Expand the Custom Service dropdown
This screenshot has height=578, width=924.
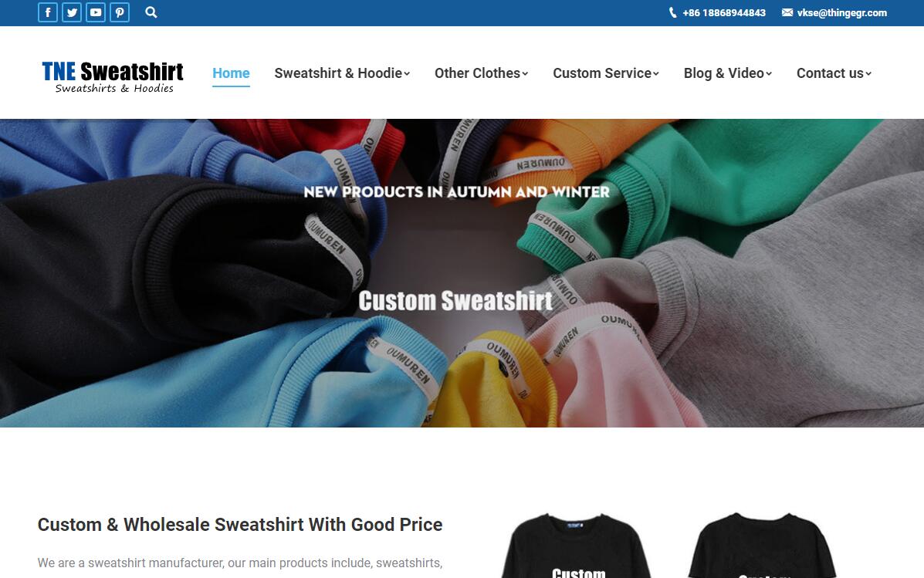tap(606, 73)
